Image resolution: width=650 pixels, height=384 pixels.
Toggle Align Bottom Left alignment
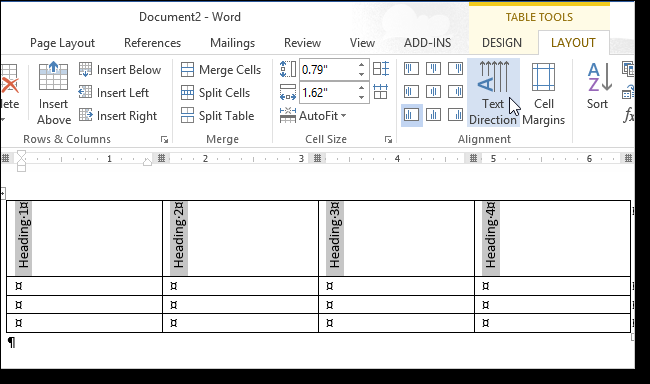(x=411, y=115)
